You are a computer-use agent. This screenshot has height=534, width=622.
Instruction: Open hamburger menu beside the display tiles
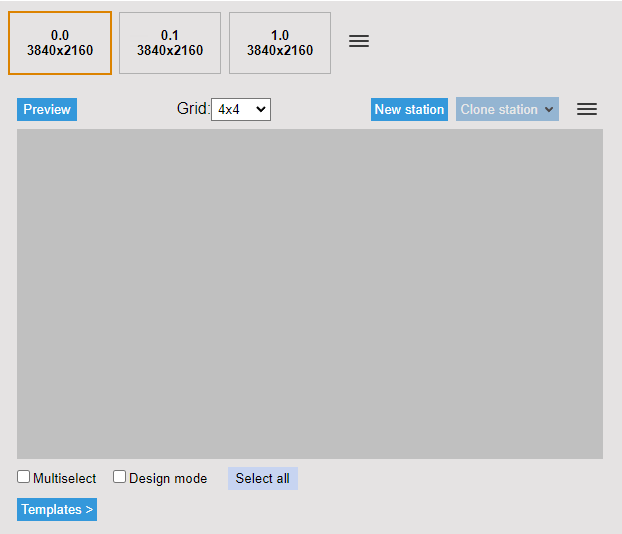tap(359, 41)
